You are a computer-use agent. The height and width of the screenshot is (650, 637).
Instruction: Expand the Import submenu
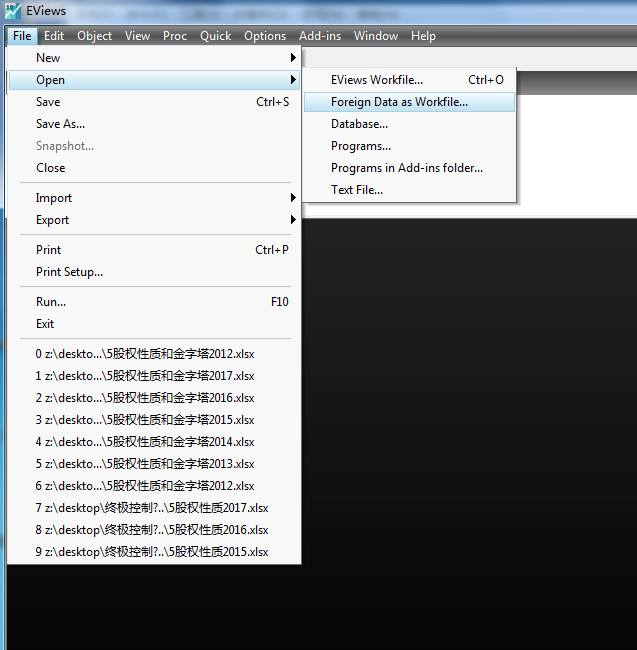(154, 198)
